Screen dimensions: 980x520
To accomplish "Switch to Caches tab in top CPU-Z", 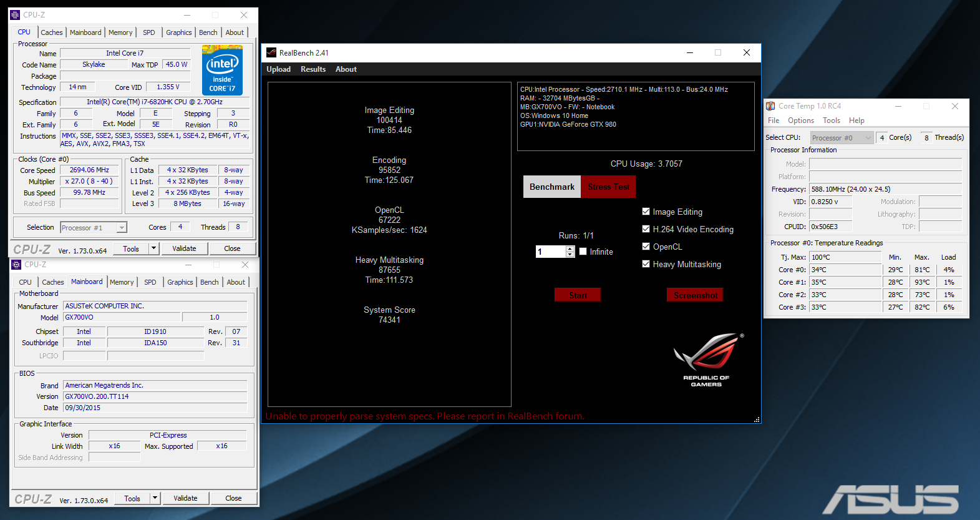I will tap(52, 32).
